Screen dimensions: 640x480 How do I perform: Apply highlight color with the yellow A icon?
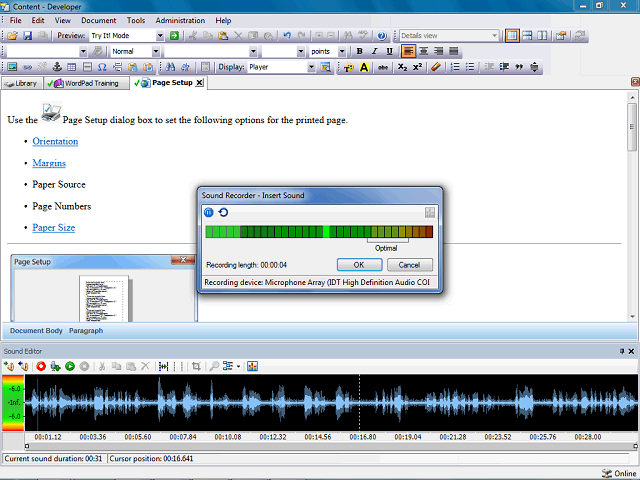(364, 67)
